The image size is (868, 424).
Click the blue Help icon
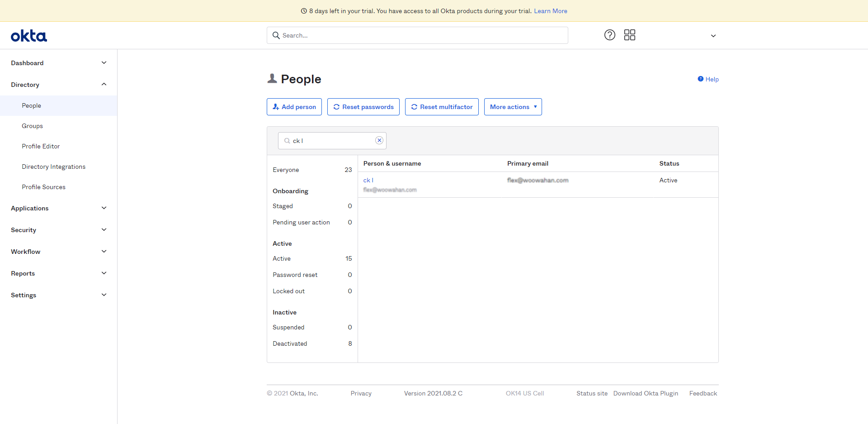point(700,79)
